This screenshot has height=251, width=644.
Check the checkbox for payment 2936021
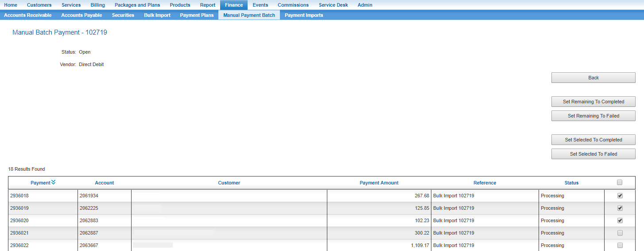(620, 233)
